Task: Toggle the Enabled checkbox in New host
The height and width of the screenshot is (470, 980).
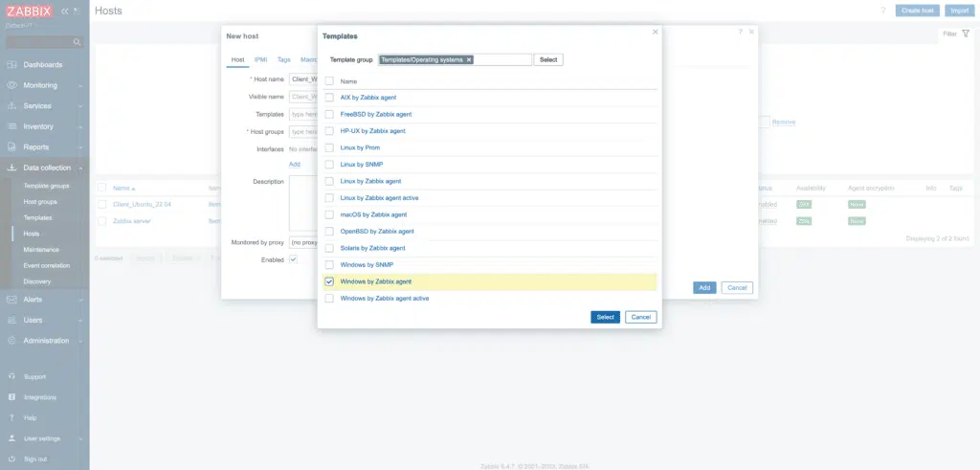Action: 293,259
